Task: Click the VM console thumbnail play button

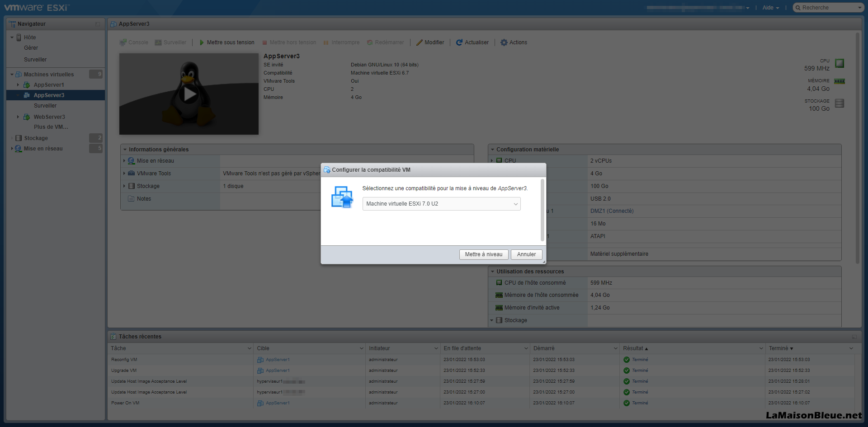Action: [189, 94]
